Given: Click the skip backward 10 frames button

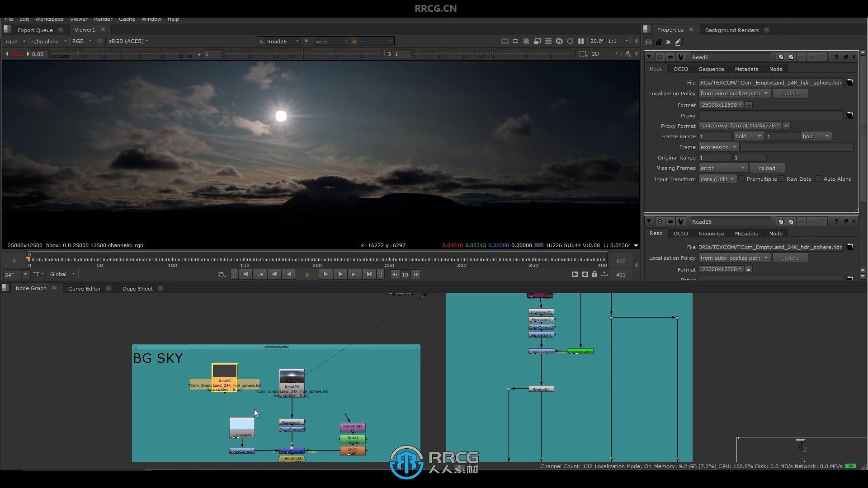Looking at the screenshot, I should (x=395, y=274).
